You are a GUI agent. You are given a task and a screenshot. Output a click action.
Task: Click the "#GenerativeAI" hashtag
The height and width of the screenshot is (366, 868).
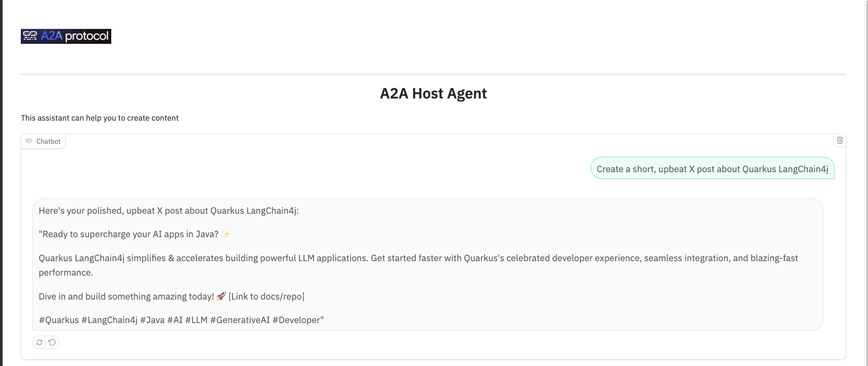coord(240,320)
